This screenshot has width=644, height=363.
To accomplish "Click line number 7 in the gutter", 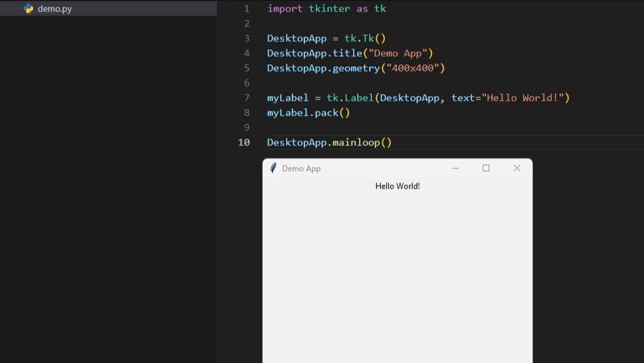I will 246,98.
